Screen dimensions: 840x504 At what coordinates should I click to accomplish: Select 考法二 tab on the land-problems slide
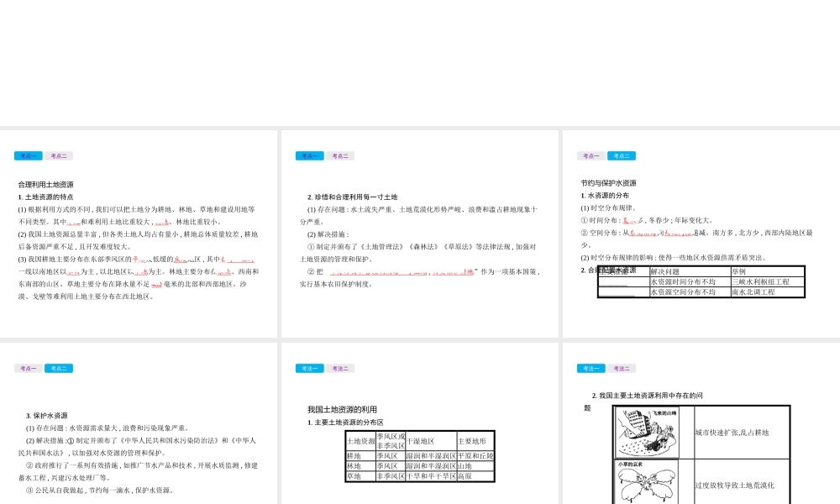[622, 369]
